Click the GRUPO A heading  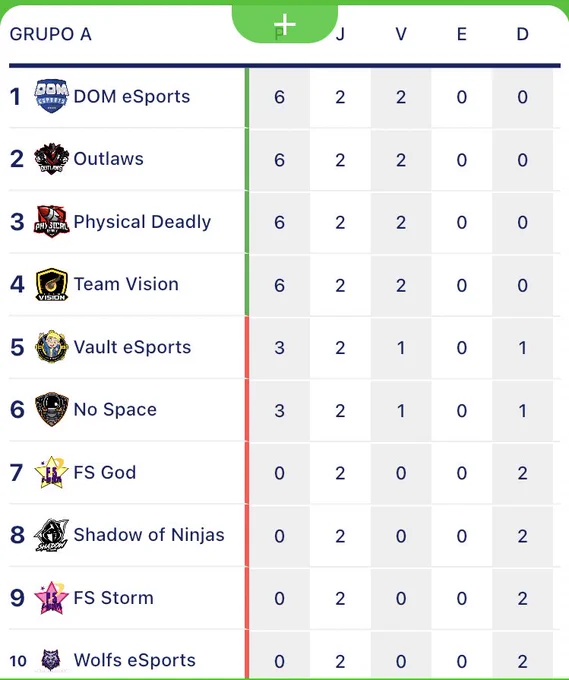51,34
